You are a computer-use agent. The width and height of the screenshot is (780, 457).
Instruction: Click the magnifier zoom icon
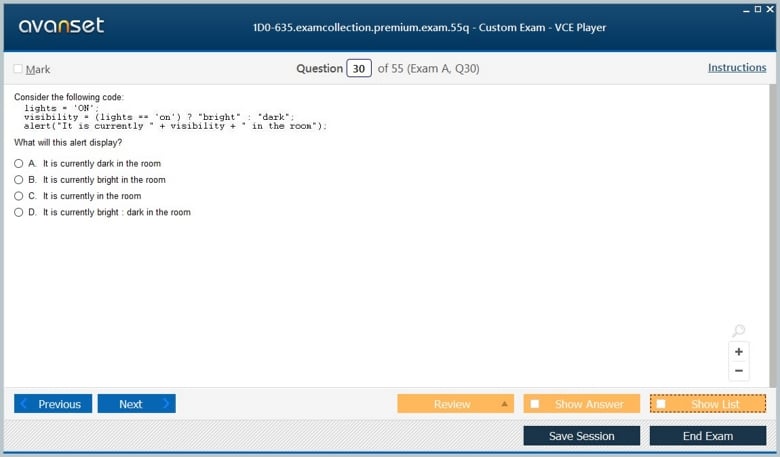coord(739,330)
